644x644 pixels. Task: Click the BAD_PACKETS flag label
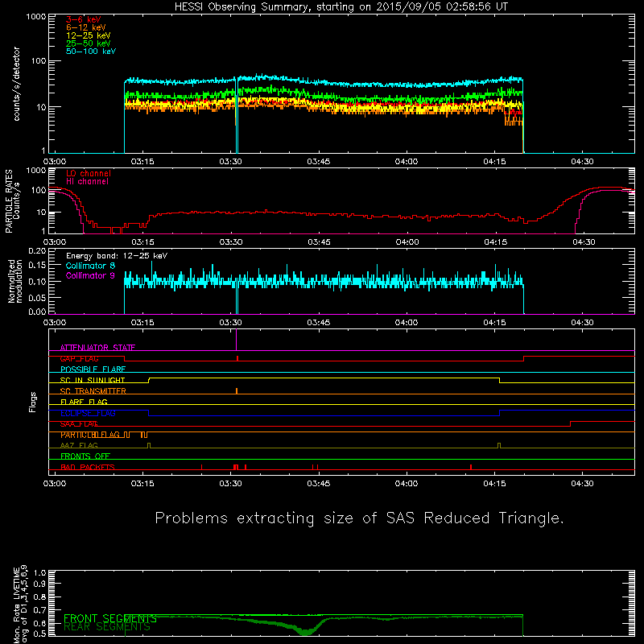(x=88, y=468)
